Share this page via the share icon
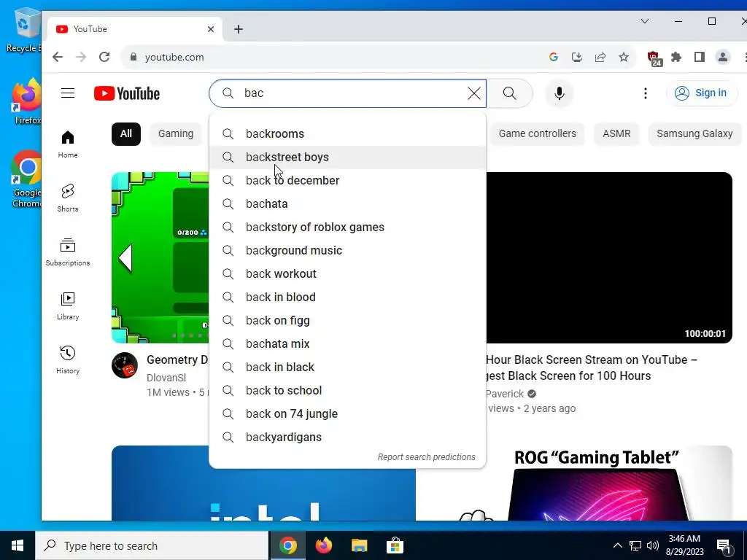This screenshot has height=560, width=747. pos(600,57)
